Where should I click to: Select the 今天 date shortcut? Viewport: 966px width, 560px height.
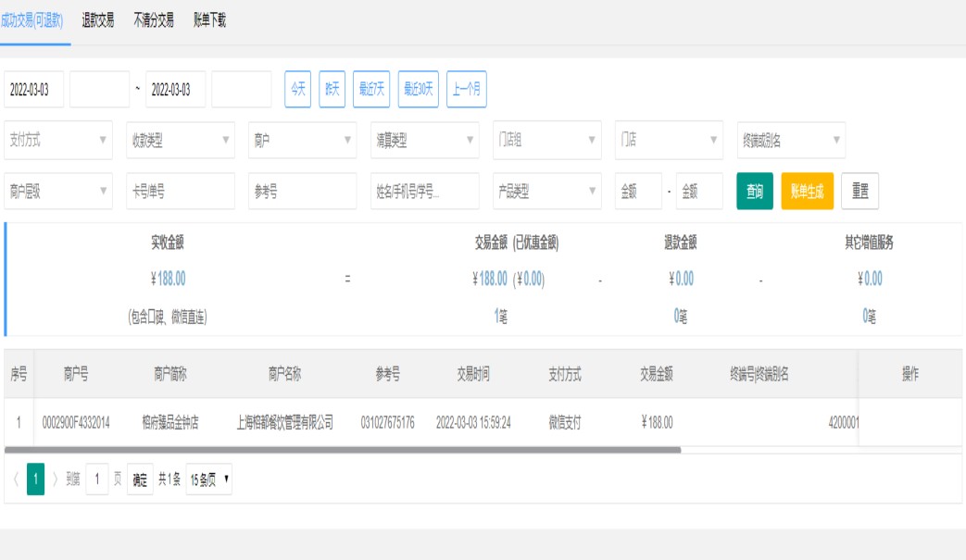click(x=297, y=89)
